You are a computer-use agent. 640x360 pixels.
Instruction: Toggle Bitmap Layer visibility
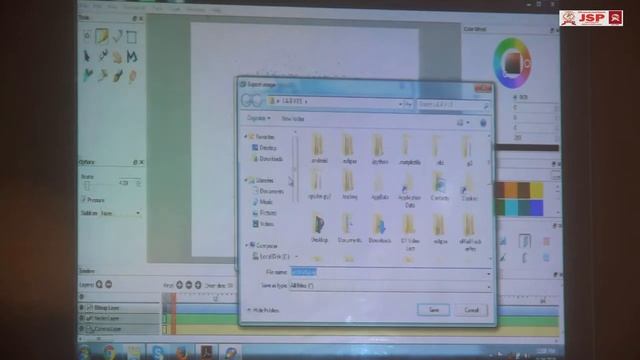coord(82,308)
